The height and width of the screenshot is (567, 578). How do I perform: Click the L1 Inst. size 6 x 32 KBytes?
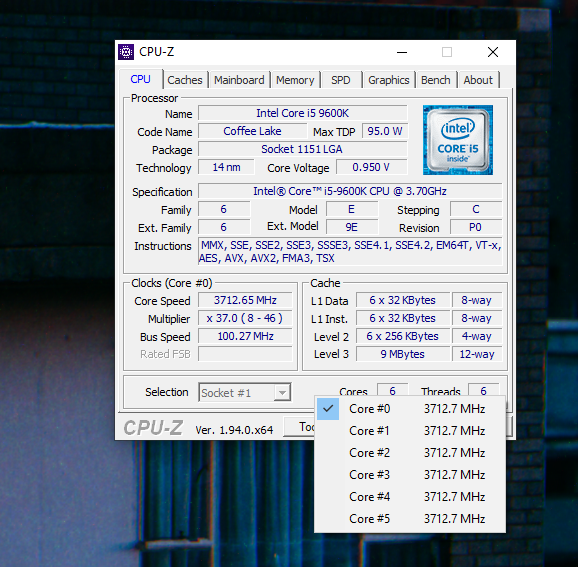coord(403,318)
